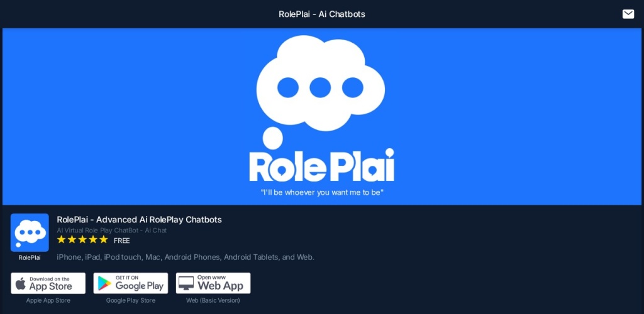Click the RolePlai app icon thumbnail
This screenshot has height=314, width=644.
tap(30, 232)
